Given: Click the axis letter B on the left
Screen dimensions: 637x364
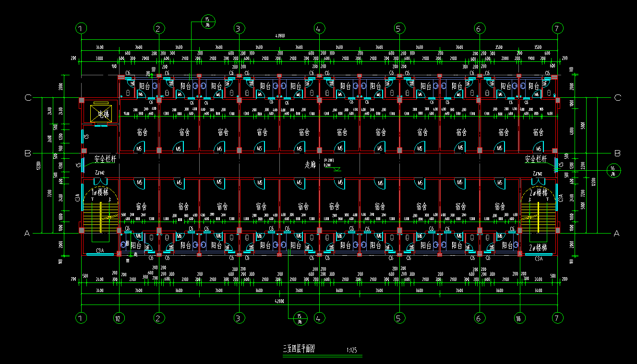Looking at the screenshot, I should point(28,153).
